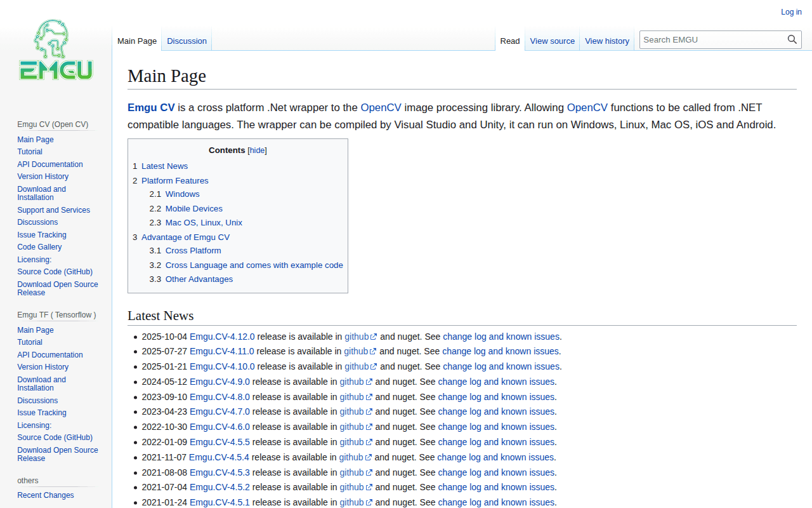Screen dimensions: 812x508
Task: Jump to Platform Features in Contents
Action: pos(174,181)
